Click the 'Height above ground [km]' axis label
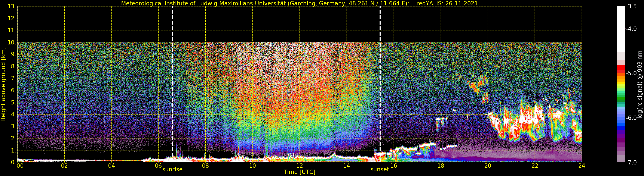644x176 pixels. (3, 84)
